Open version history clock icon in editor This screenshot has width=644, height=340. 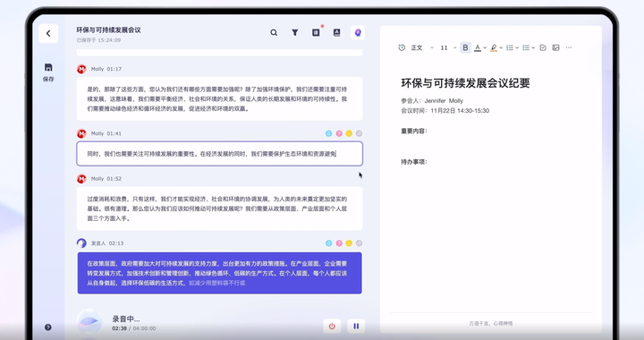tap(402, 47)
